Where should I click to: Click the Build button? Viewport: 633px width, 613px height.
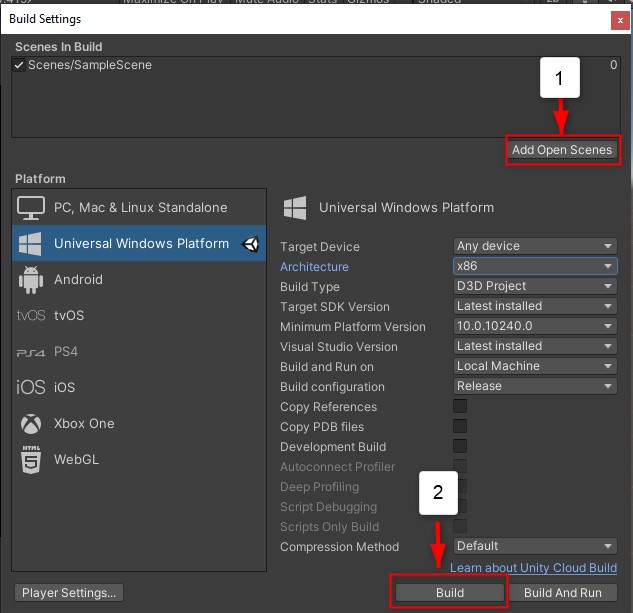450,593
